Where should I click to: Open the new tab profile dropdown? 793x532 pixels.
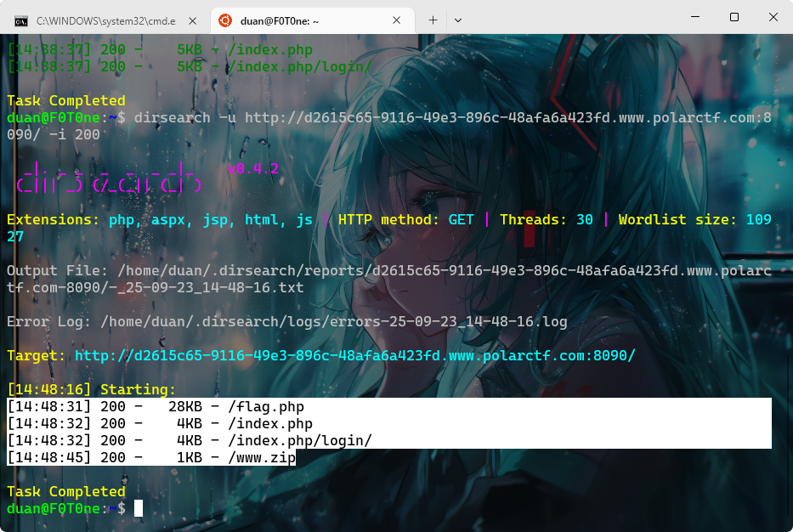(458, 20)
